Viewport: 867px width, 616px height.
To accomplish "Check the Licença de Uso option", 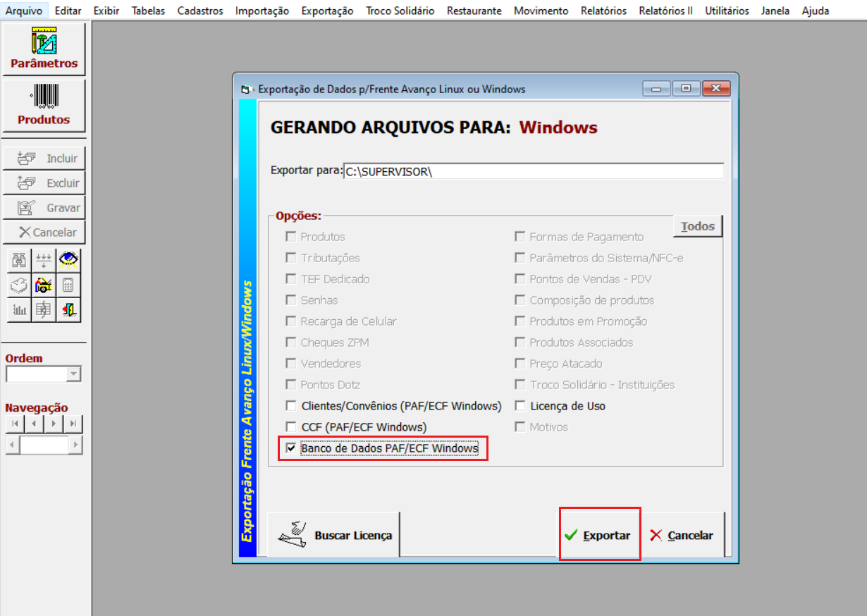I will coord(520,406).
